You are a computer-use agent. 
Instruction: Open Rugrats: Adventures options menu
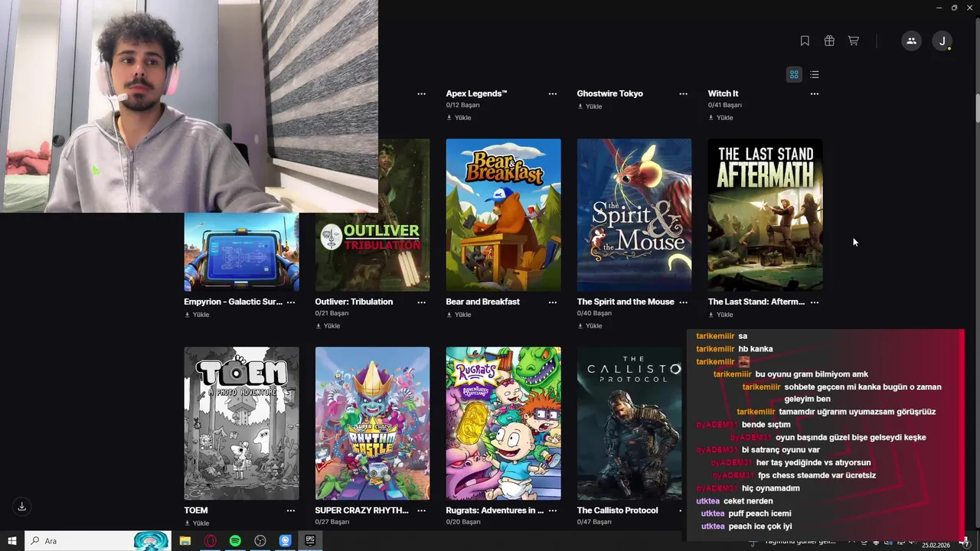[x=553, y=510]
